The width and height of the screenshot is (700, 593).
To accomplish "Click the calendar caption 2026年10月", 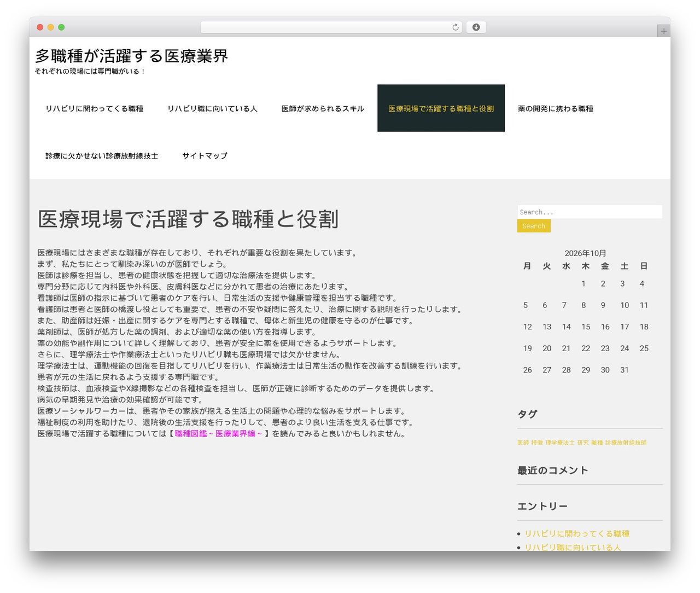I will pos(585,253).
